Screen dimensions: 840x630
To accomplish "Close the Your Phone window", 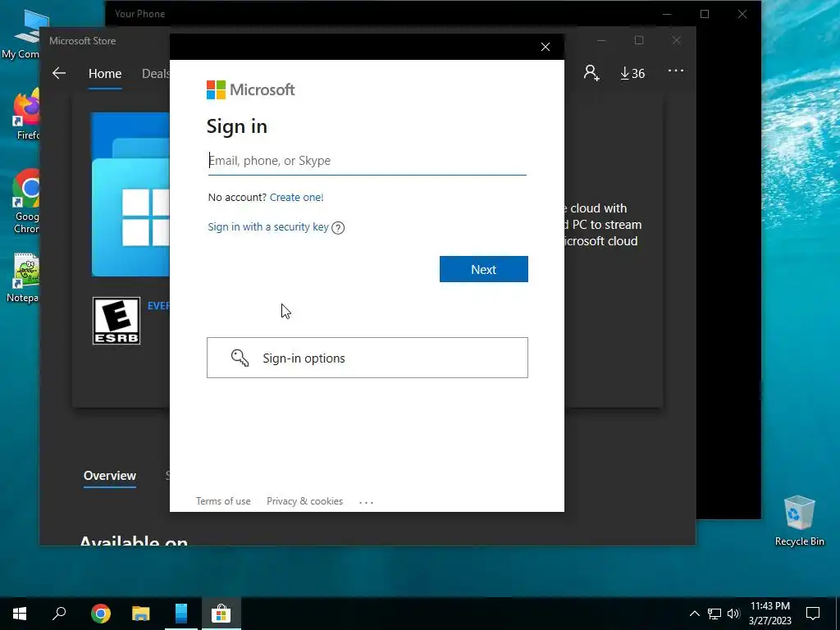I will tap(742, 15).
